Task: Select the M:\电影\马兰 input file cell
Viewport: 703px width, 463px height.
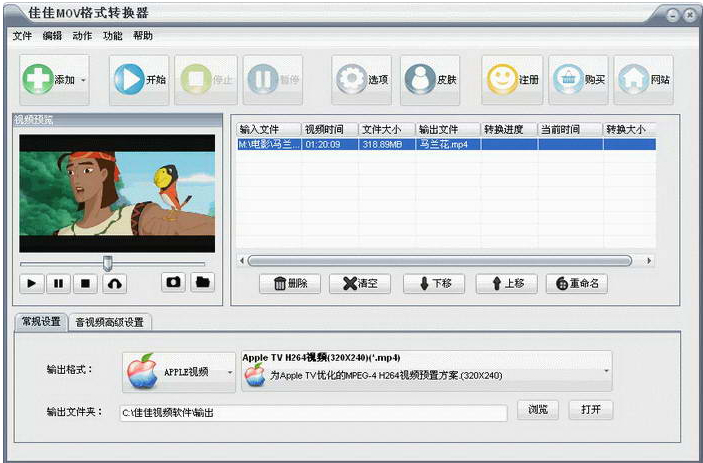Action: point(268,144)
